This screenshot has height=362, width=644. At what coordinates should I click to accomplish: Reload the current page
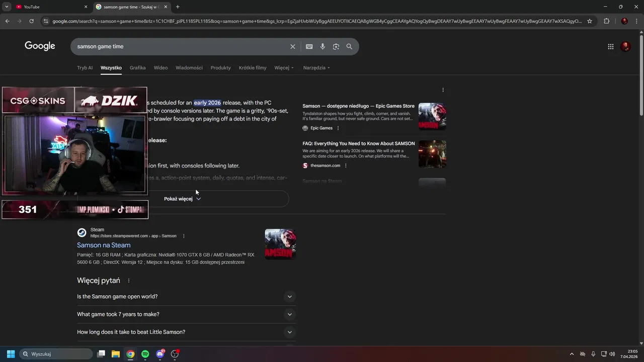[x=31, y=21]
